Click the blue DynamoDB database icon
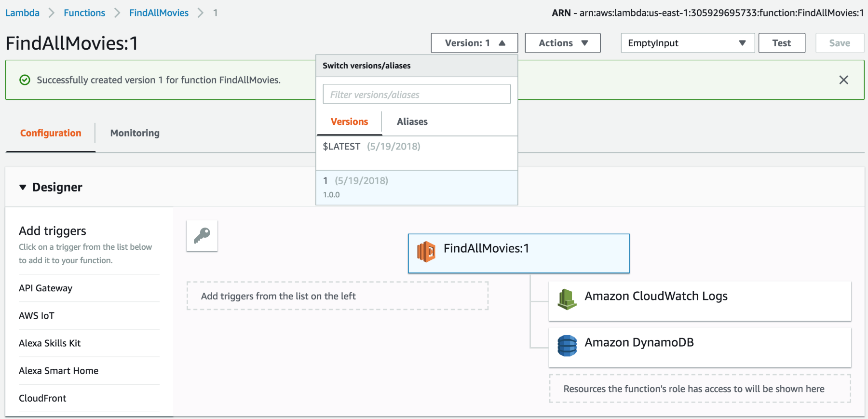868x419 pixels. pyautogui.click(x=567, y=346)
